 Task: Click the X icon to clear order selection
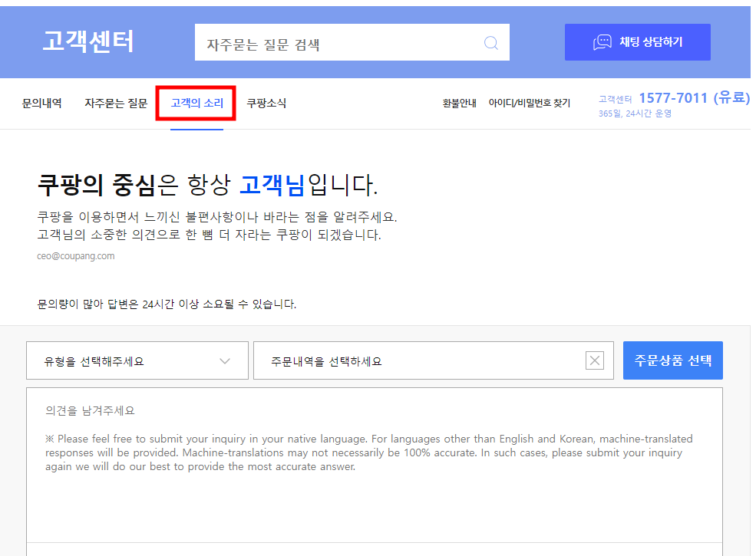pos(594,360)
